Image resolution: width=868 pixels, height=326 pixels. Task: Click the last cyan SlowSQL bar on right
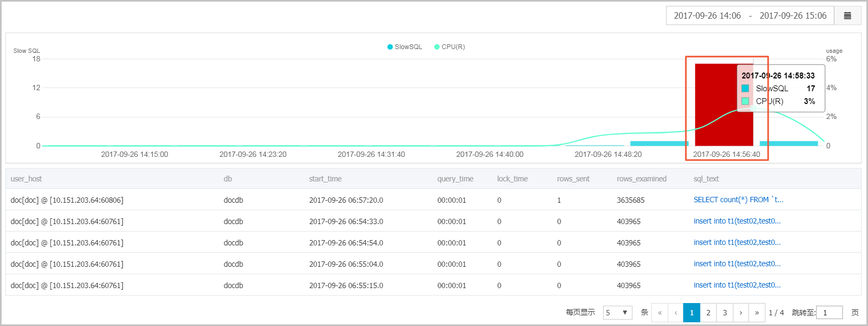(x=788, y=143)
